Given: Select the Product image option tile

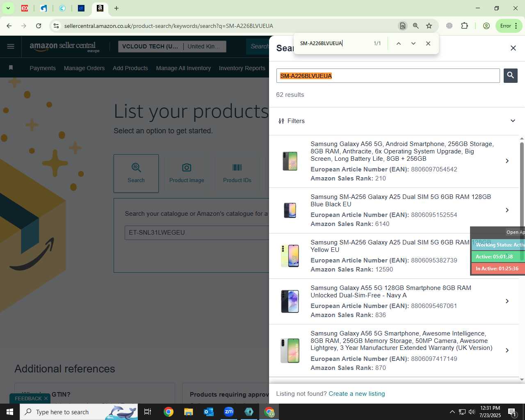Looking at the screenshot, I should (x=187, y=173).
